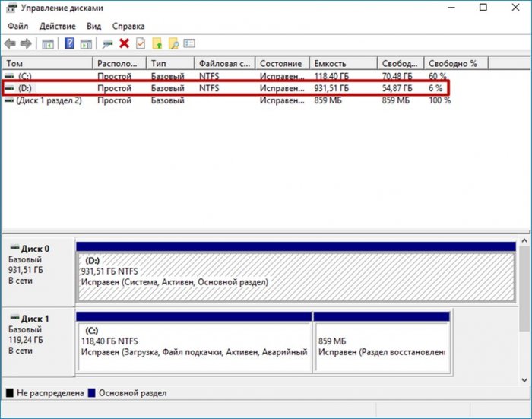Sort by the Емкость column header
The image size is (532, 419).
click(343, 63)
